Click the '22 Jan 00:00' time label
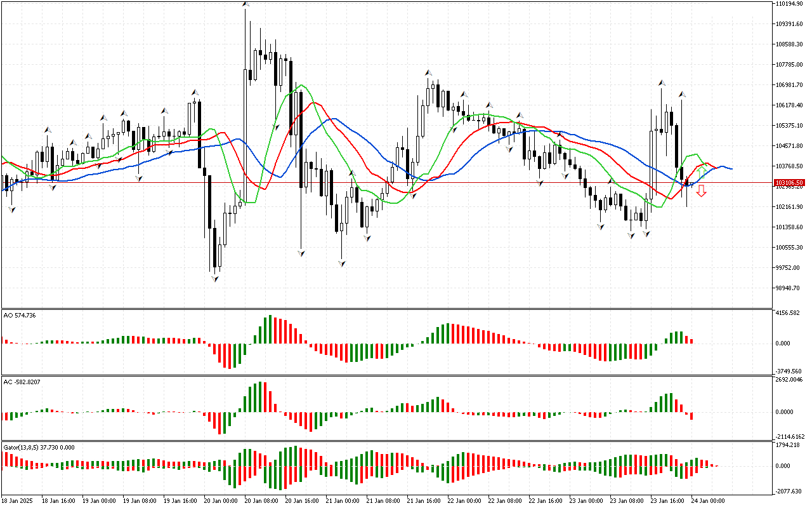The width and height of the screenshot is (812, 508). click(464, 501)
